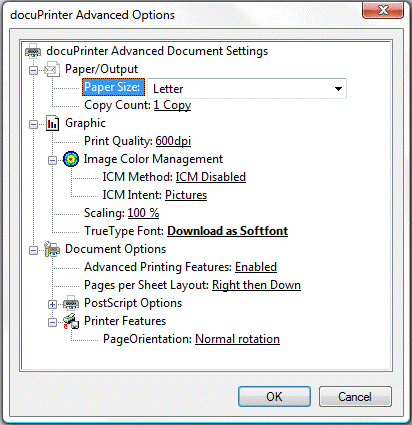Collapse the Printer Features node
The width and height of the screenshot is (412, 425).
52,322
